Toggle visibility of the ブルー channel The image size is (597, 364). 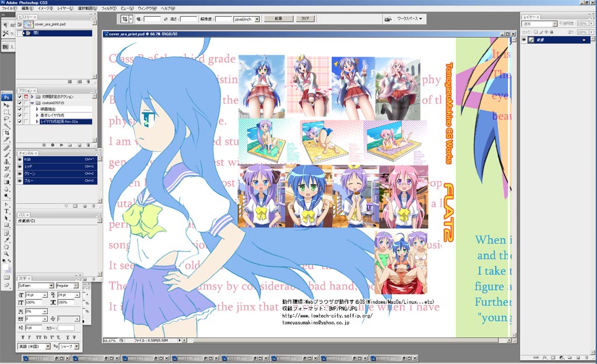[20, 181]
